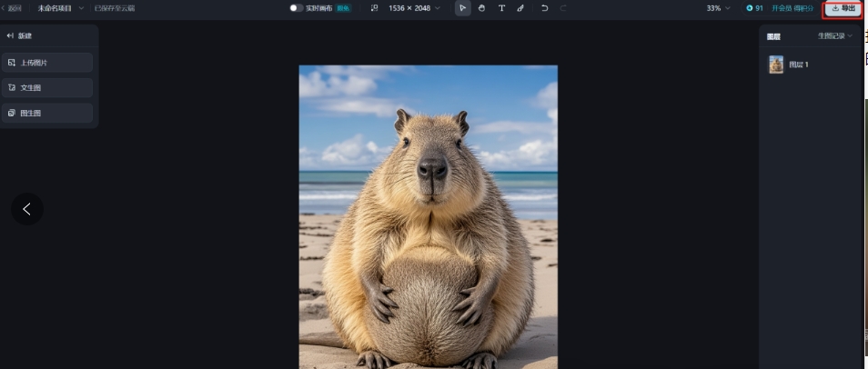
Task: Choose the text tool
Action: pyautogui.click(x=501, y=8)
